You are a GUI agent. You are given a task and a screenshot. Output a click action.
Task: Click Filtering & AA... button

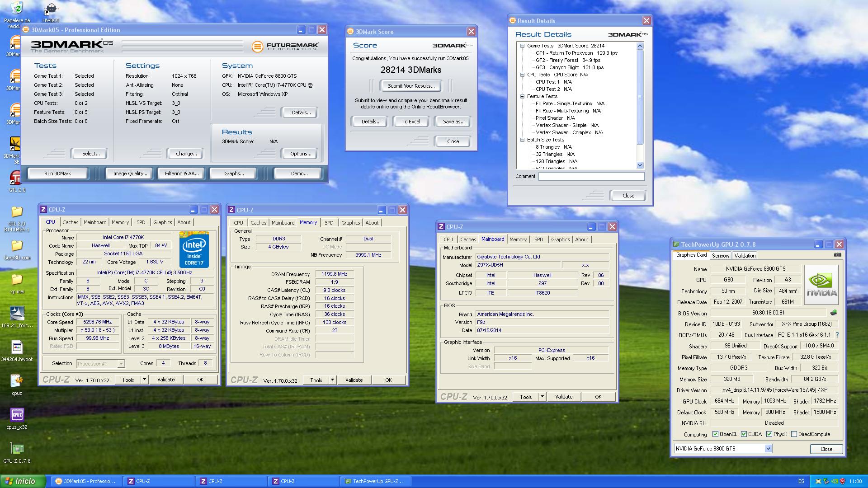tap(181, 174)
